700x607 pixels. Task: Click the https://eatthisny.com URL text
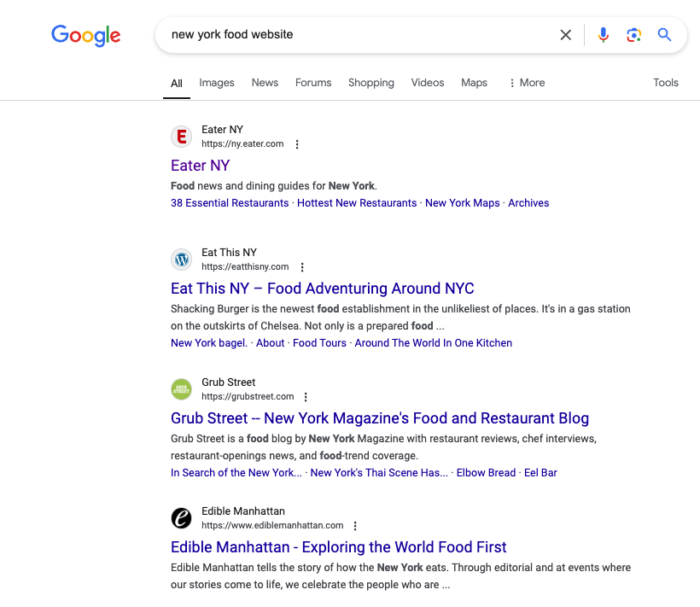click(245, 267)
